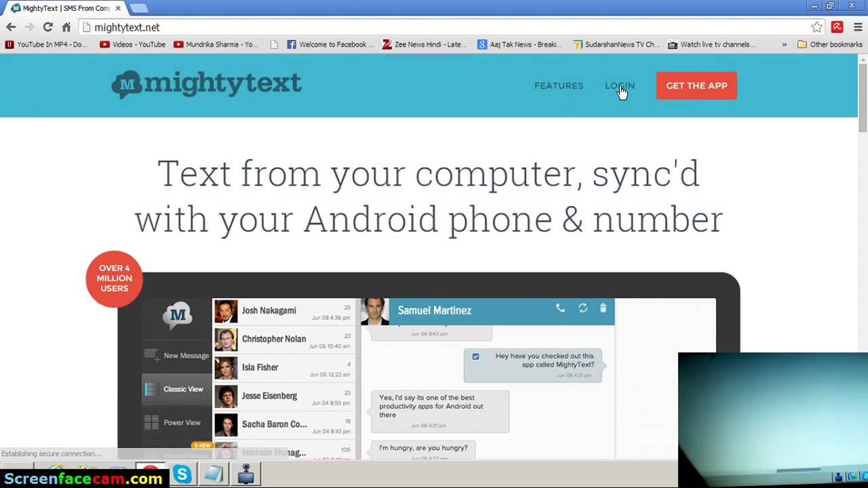Image resolution: width=868 pixels, height=488 pixels.
Task: Open the Mundrika Sharma YouTube bookmark
Action: (x=216, y=45)
